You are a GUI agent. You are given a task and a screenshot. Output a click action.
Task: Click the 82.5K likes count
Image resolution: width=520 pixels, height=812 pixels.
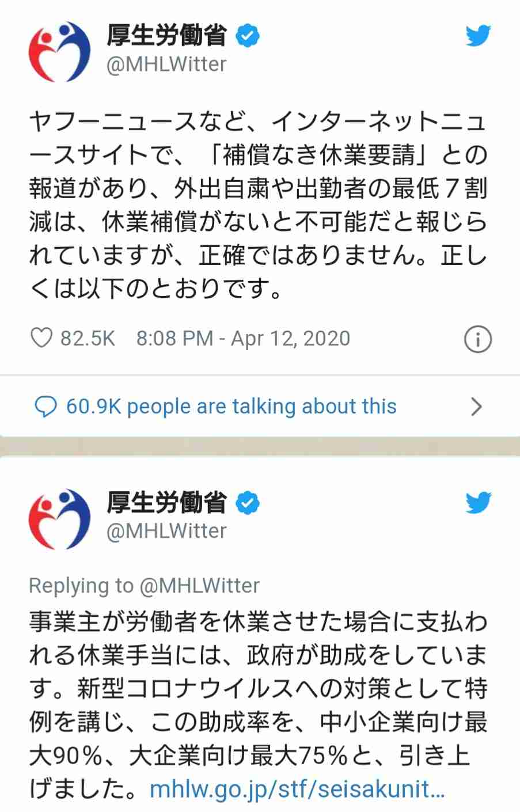click(x=88, y=338)
